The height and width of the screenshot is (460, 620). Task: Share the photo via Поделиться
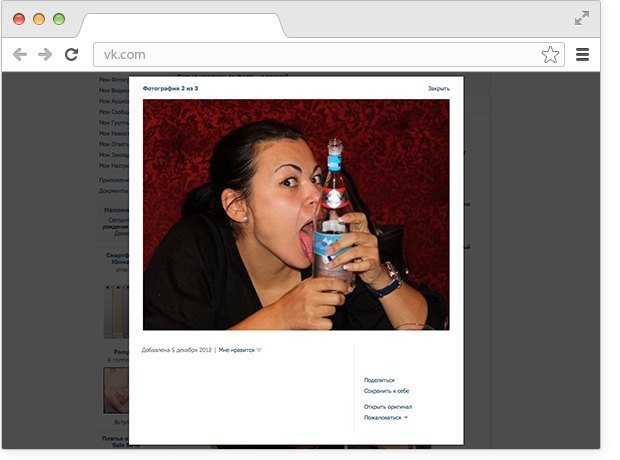pos(379,380)
